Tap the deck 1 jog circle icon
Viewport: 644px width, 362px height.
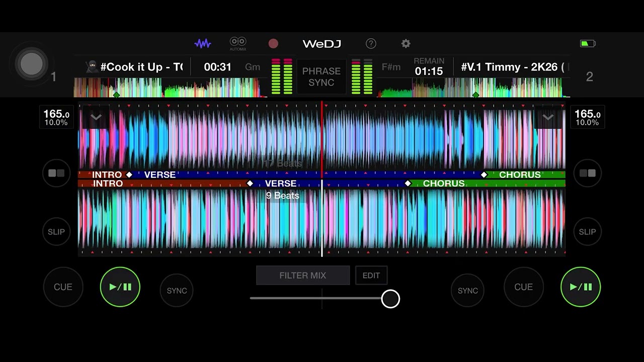(32, 64)
